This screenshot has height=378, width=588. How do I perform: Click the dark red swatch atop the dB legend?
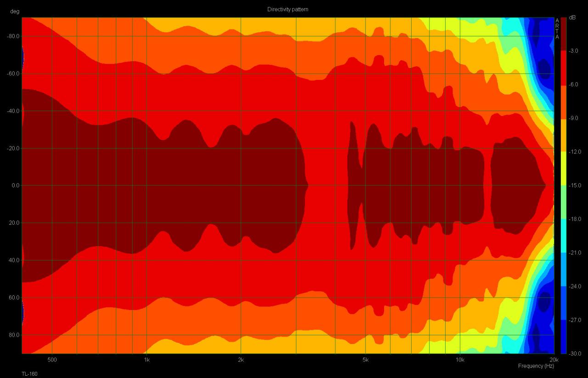(563, 34)
